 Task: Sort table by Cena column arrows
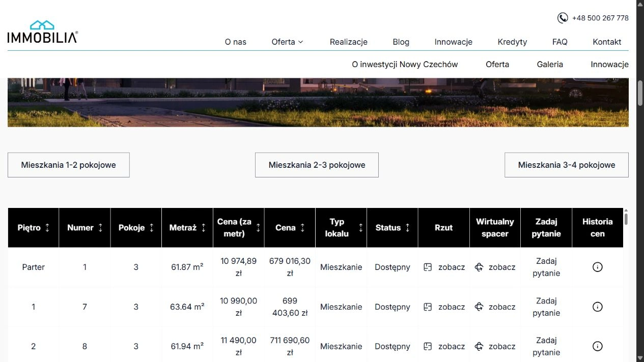tap(302, 228)
